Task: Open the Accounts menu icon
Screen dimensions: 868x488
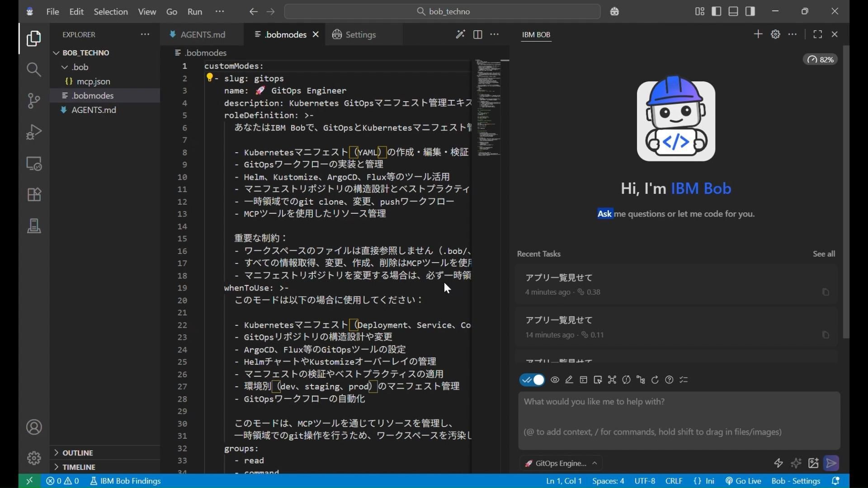Action: [x=34, y=427]
